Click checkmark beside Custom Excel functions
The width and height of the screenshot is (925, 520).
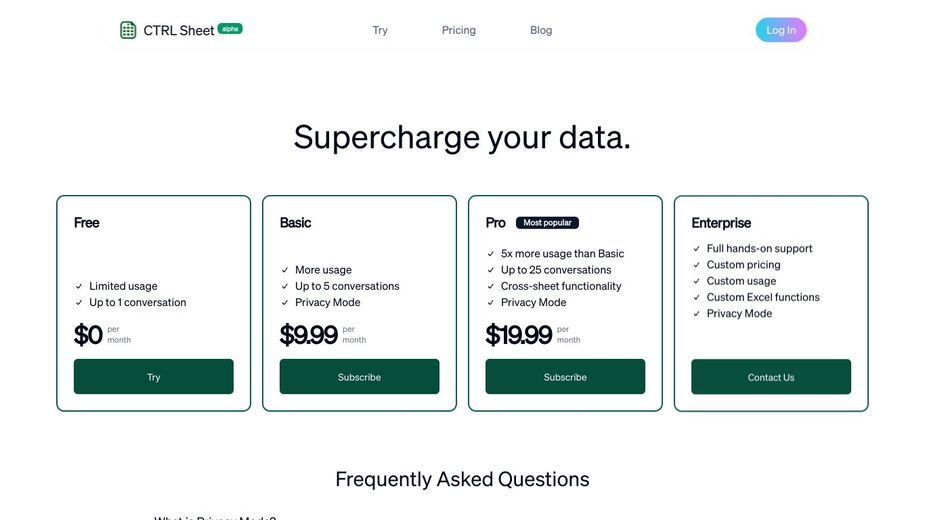coord(696,297)
